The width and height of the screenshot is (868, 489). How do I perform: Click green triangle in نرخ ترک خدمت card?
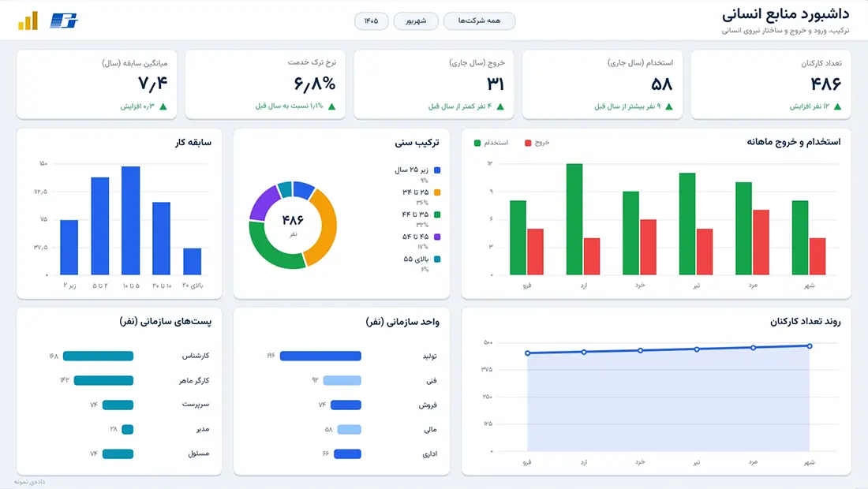tap(331, 106)
